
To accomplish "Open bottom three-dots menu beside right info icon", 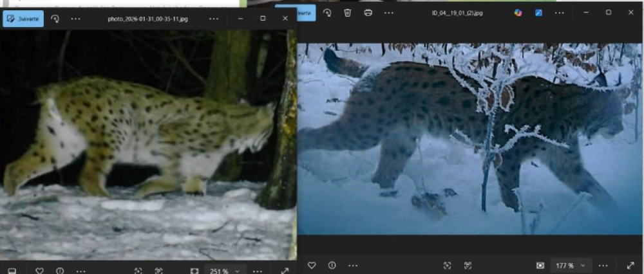I will point(352,265).
